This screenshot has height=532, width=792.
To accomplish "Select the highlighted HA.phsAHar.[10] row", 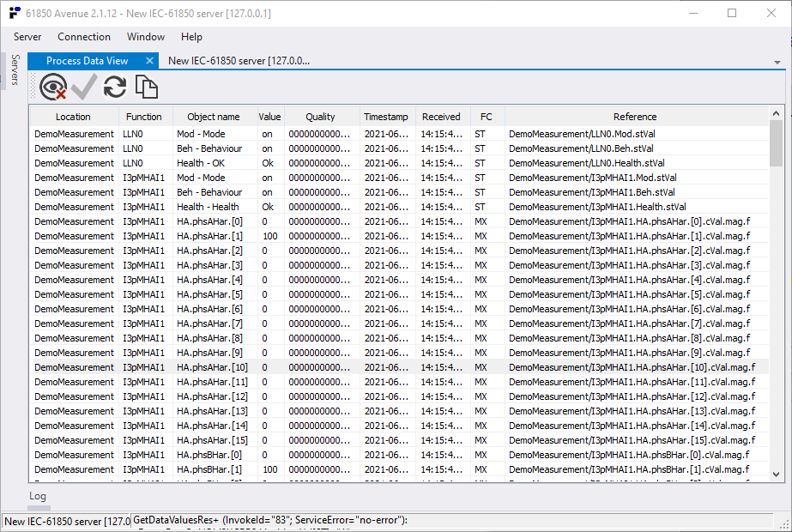I will [x=399, y=367].
